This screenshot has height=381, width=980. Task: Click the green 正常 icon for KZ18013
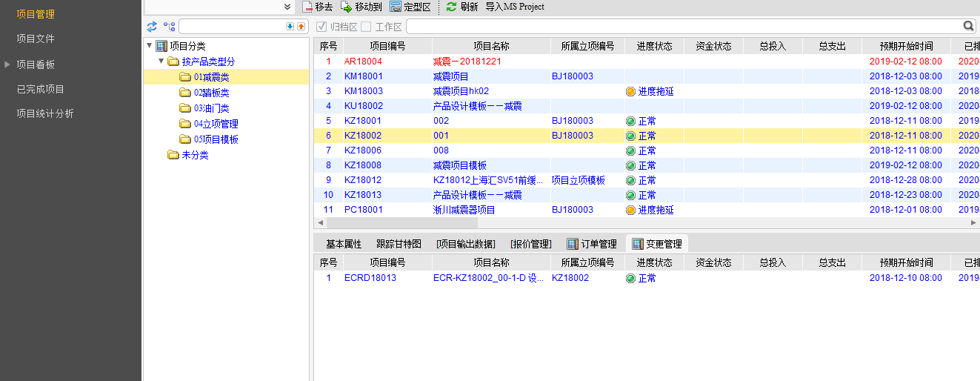pyautogui.click(x=631, y=195)
